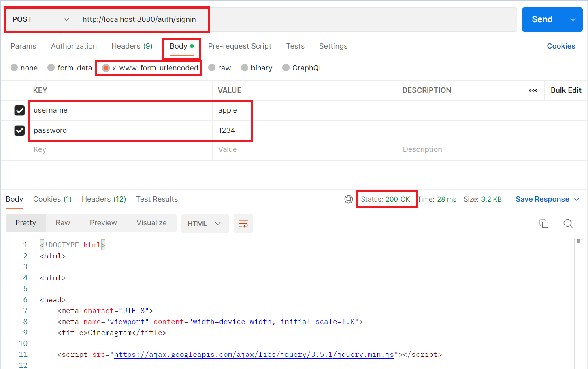Viewport: 588px width, 369px height.
Task: Click the empty Value placeholder field
Action: 305,149
